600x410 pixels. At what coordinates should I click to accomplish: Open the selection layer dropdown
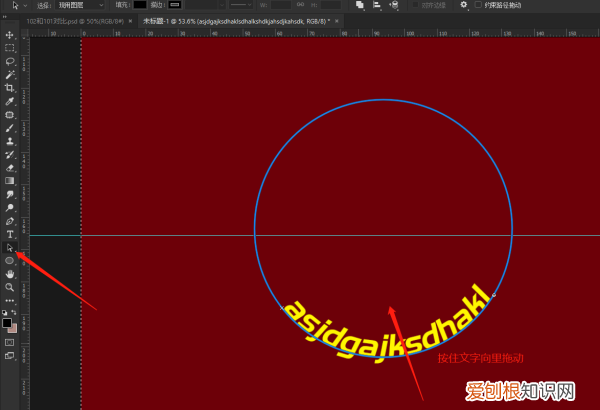point(80,5)
